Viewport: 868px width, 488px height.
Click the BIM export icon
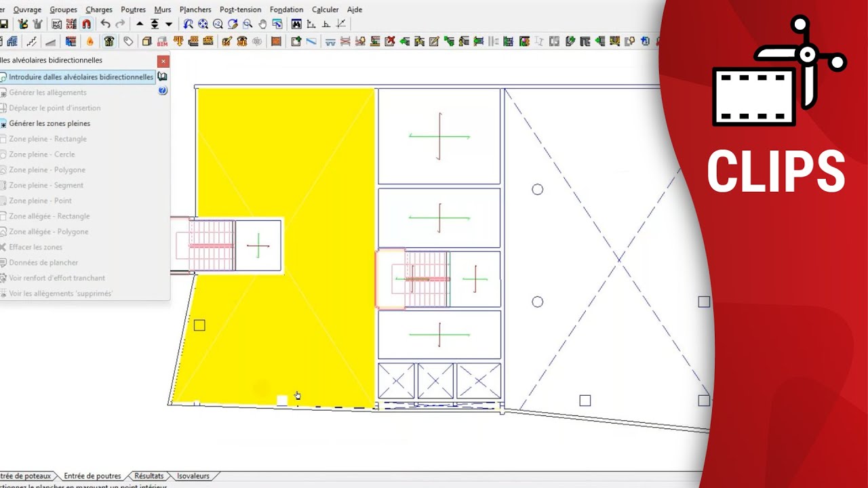[x=163, y=41]
